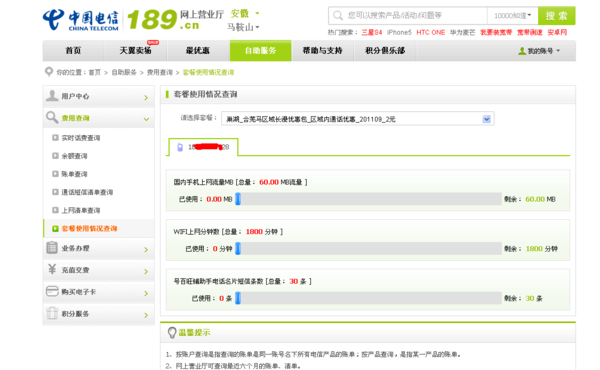Click 费用查询 in the breadcrumb

pos(160,72)
